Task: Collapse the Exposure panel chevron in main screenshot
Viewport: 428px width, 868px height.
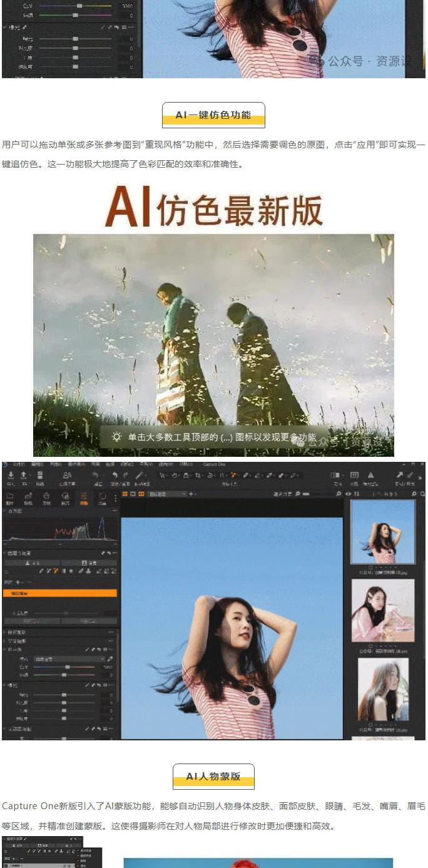Action: 5,685
